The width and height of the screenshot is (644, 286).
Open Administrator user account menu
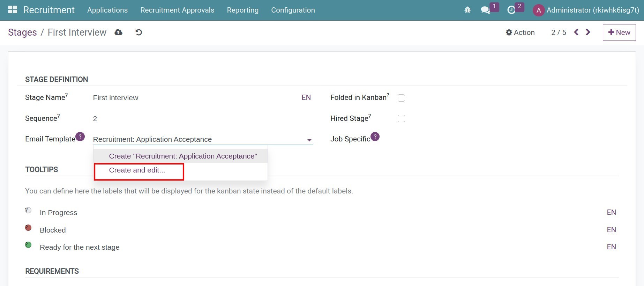pyautogui.click(x=586, y=10)
